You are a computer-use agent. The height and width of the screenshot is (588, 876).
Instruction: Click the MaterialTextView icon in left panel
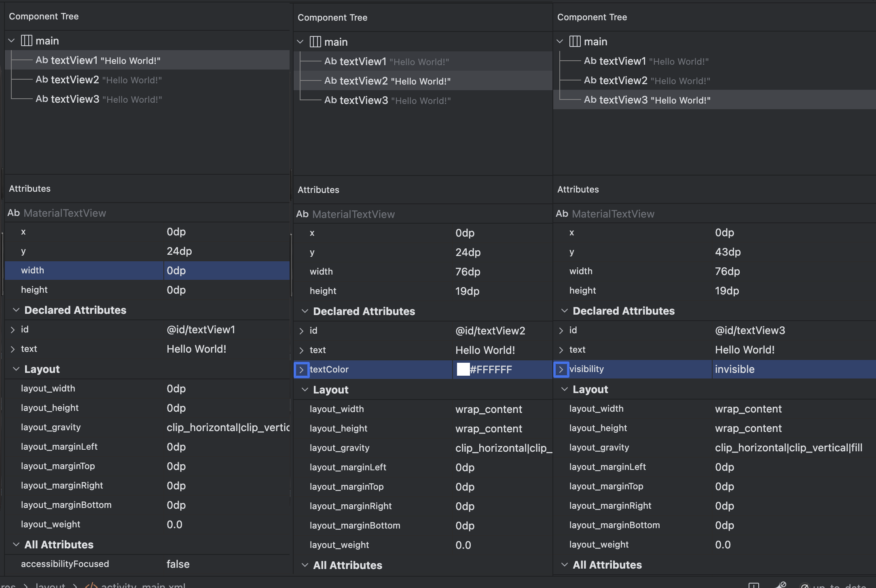tap(13, 213)
